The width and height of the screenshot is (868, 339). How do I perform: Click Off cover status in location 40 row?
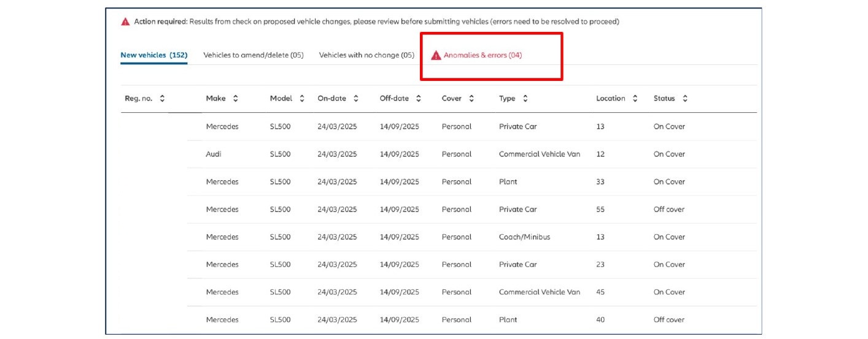pyautogui.click(x=669, y=320)
